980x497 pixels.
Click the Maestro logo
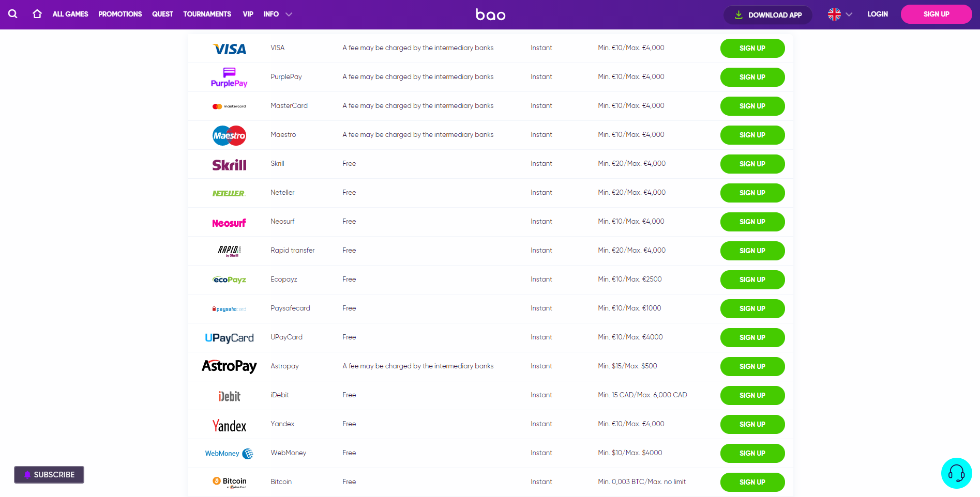coord(229,135)
